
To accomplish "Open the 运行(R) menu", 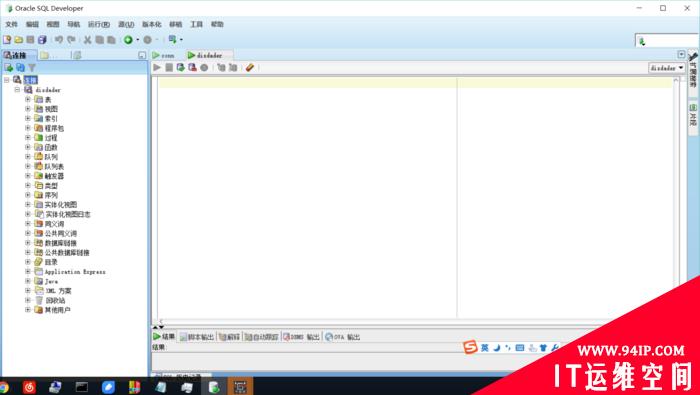I will tap(99, 24).
